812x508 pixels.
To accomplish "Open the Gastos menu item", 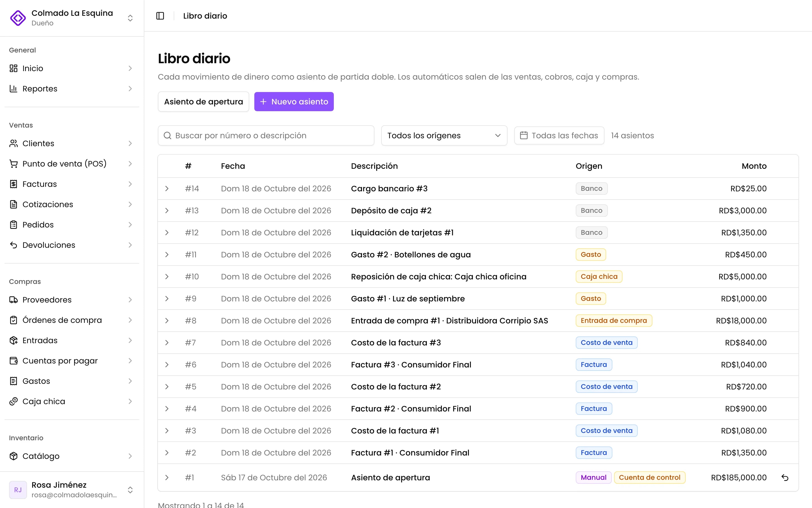I will [72, 381].
